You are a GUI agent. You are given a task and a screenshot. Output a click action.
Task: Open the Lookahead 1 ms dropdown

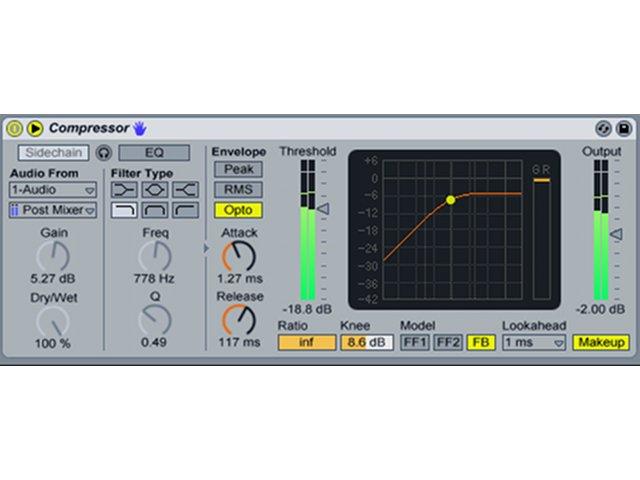coord(534,342)
